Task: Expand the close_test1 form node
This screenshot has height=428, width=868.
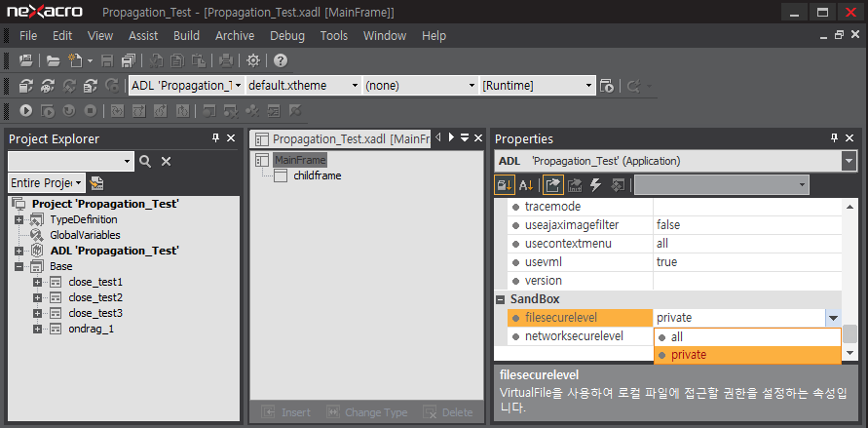Action: click(x=37, y=283)
